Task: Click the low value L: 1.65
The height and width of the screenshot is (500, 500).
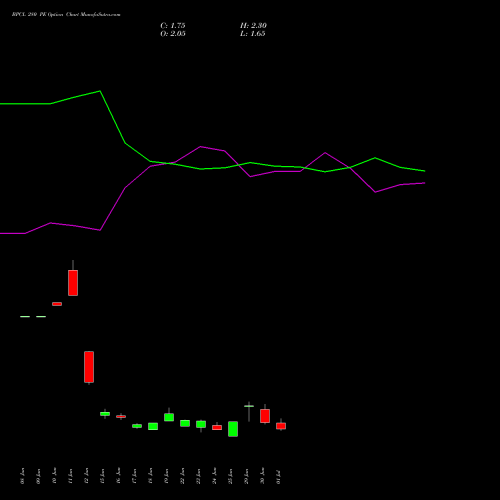Action: pyautogui.click(x=253, y=34)
